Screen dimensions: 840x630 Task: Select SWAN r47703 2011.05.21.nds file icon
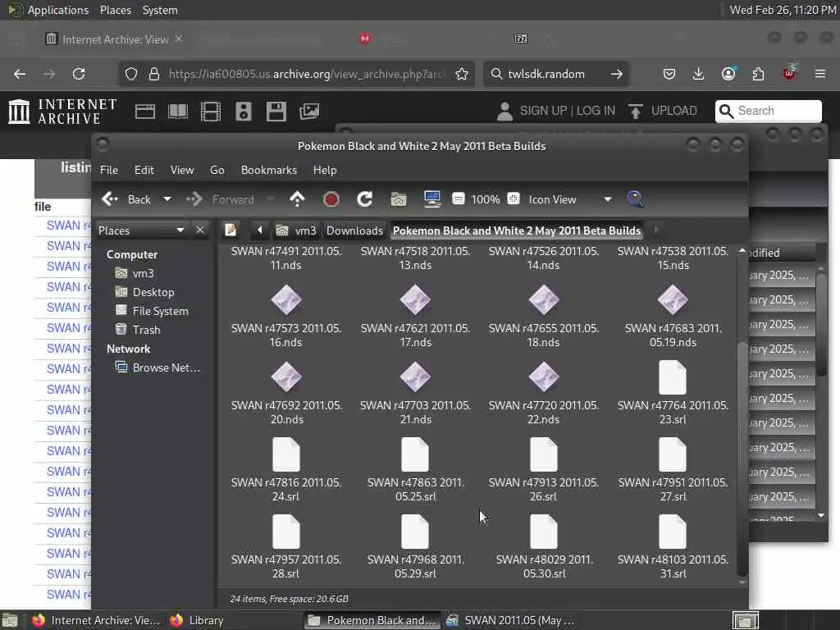415,377
